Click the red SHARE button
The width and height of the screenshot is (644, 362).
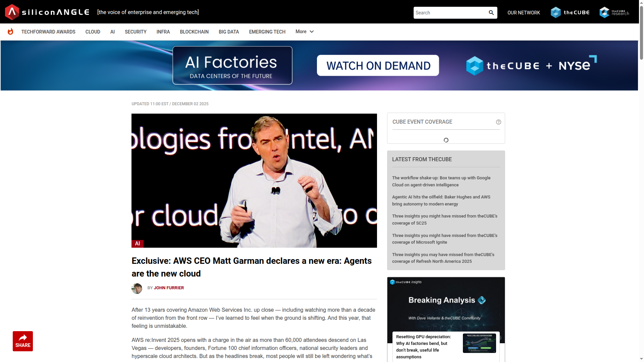pos(23,341)
